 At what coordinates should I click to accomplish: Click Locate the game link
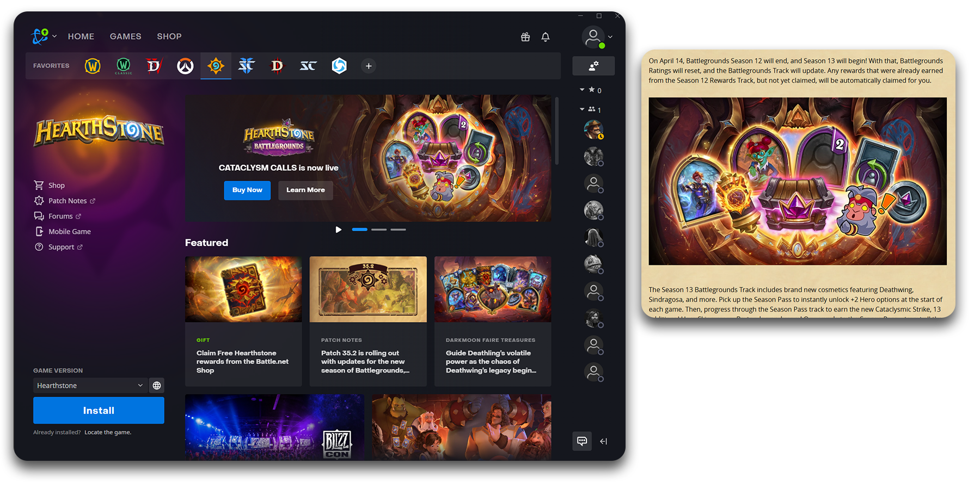(108, 433)
